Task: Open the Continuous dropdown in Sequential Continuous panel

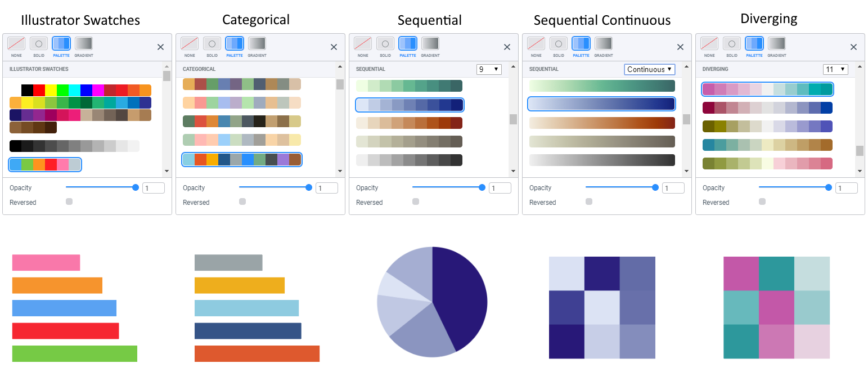Action: [649, 69]
